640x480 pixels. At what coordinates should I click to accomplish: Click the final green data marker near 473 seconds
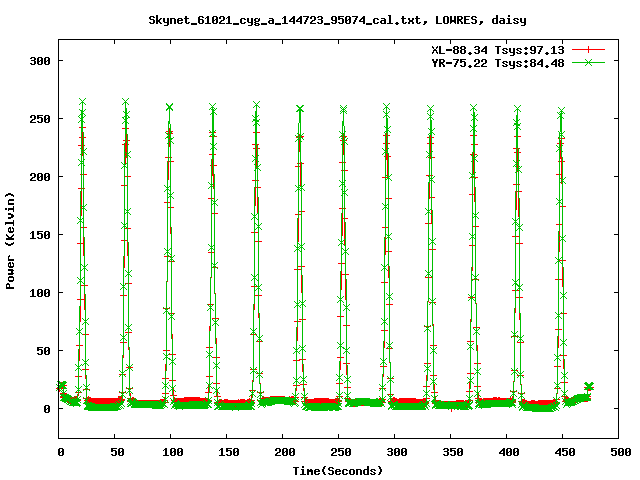coord(589,386)
